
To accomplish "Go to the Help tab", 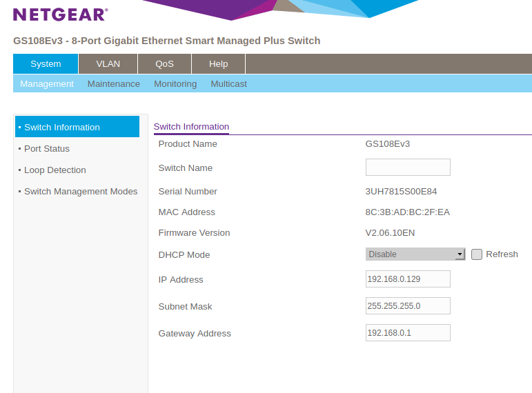I will coord(218,64).
